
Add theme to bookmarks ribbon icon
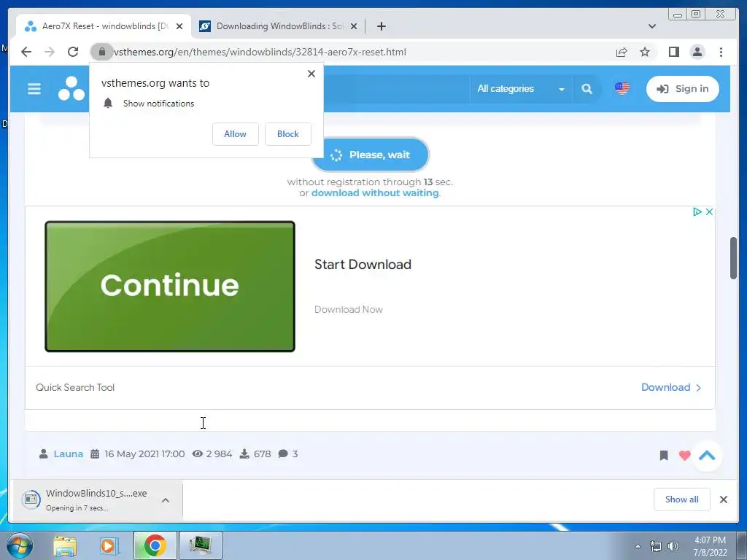pyautogui.click(x=664, y=456)
